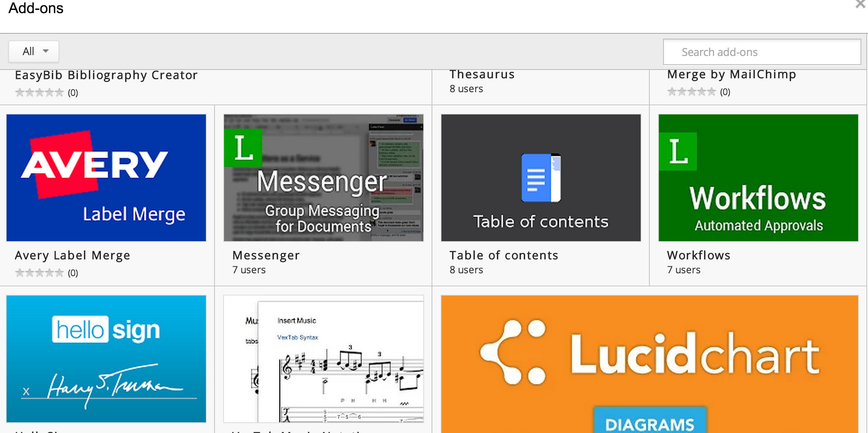Click the Messenger title below its thumbnail

coord(266,256)
